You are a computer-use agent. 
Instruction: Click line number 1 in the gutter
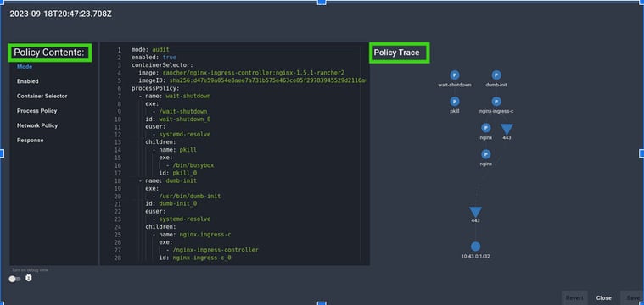coord(119,50)
